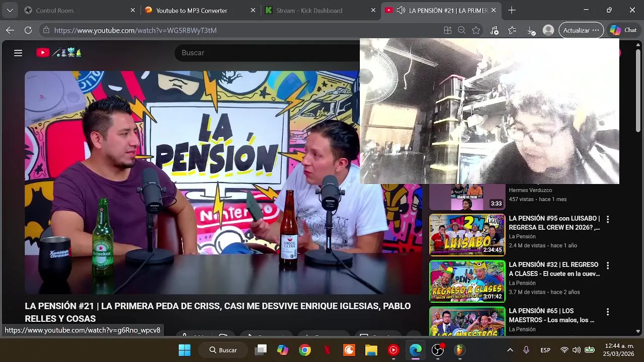The image size is (644, 362).
Task: Open the downloads icon in toolbar
Action: [x=531, y=31]
